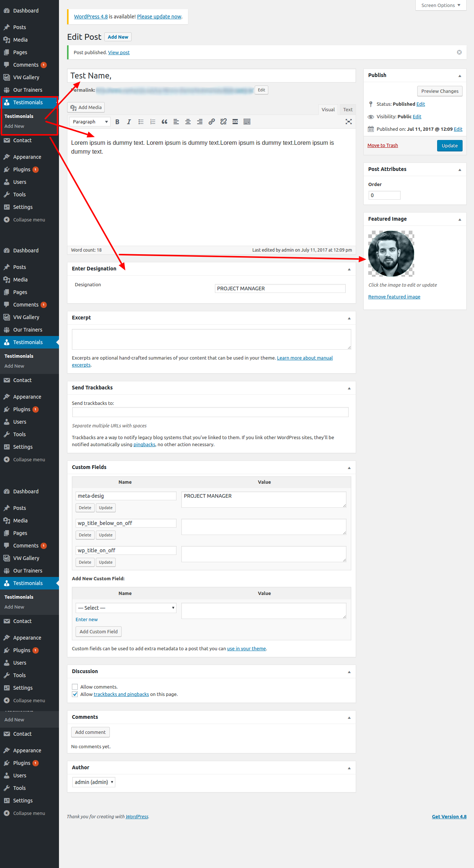474x868 pixels.
Task: Click the bulleted list icon
Action: [141, 122]
